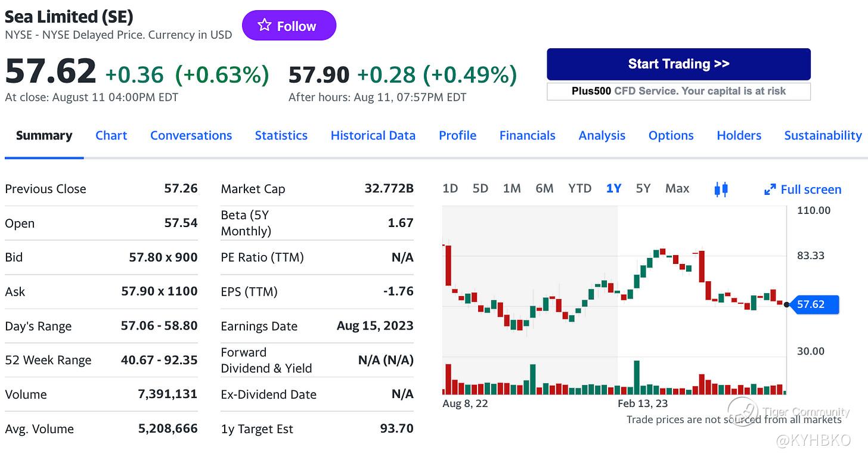Switch chart range to 1M
This screenshot has height=460, width=868.
click(x=511, y=188)
